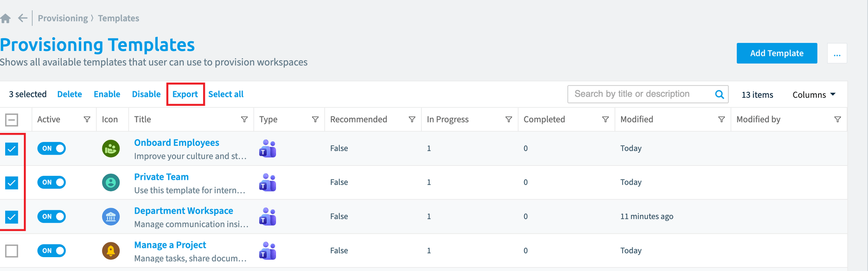Open the Onboard Employees template
The height and width of the screenshot is (271, 868).
pyautogui.click(x=177, y=142)
